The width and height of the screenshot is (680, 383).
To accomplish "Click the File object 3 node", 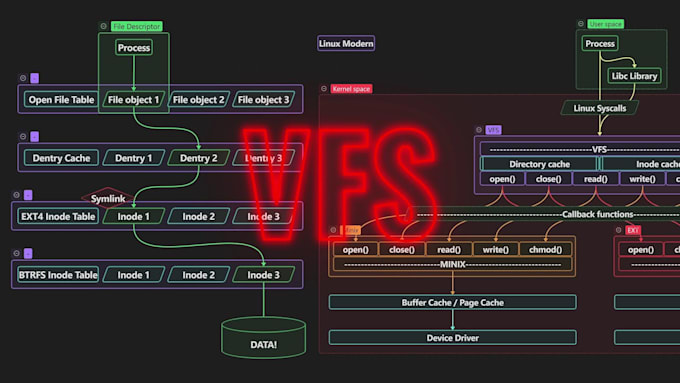I will click(x=264, y=100).
